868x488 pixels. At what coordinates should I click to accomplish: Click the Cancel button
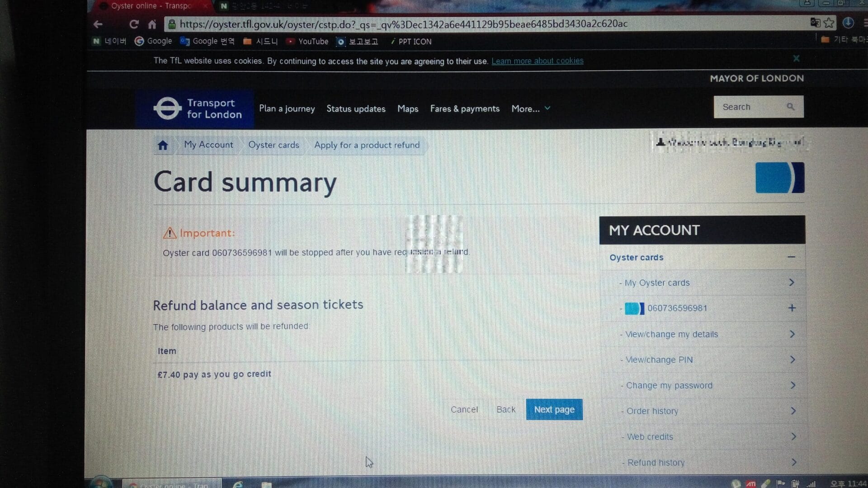(464, 409)
